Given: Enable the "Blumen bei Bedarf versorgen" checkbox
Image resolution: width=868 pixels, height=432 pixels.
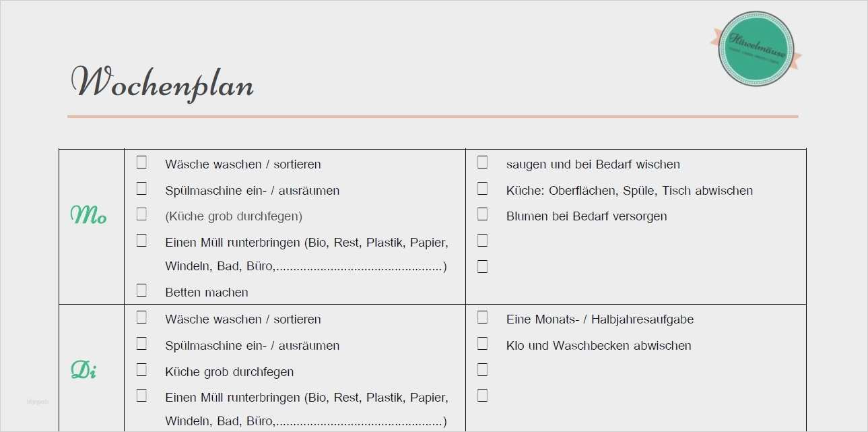Looking at the screenshot, I should click(x=482, y=214).
